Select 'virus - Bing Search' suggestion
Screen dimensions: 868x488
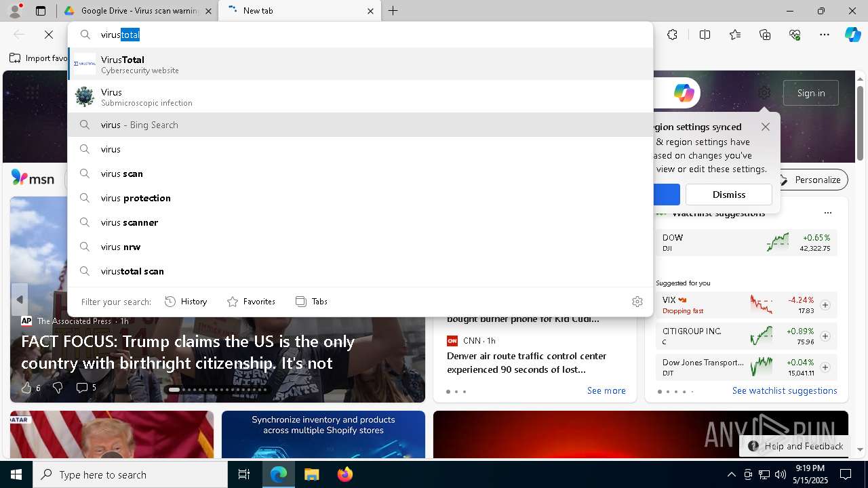(360, 125)
